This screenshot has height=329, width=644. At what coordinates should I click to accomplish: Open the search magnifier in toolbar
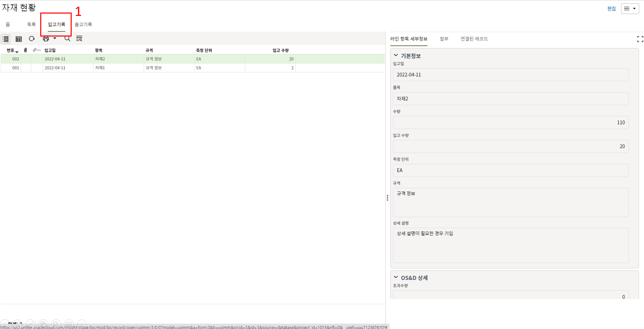(x=67, y=39)
